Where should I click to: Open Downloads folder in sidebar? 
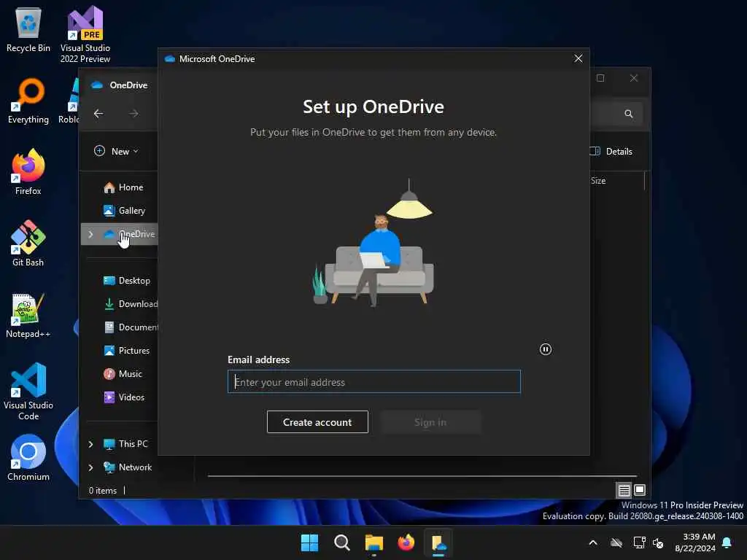(130, 304)
